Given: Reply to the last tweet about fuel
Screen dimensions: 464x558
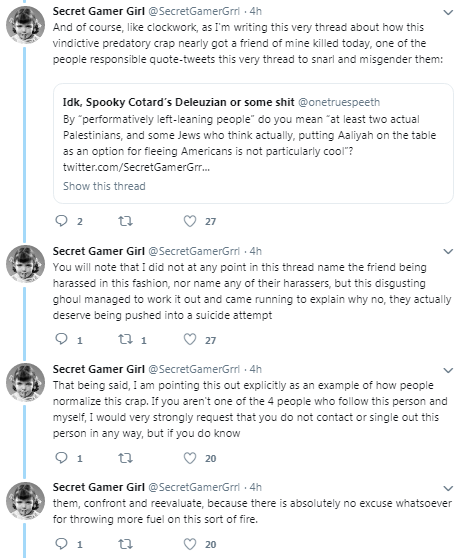Looking at the screenshot, I should [x=62, y=543].
